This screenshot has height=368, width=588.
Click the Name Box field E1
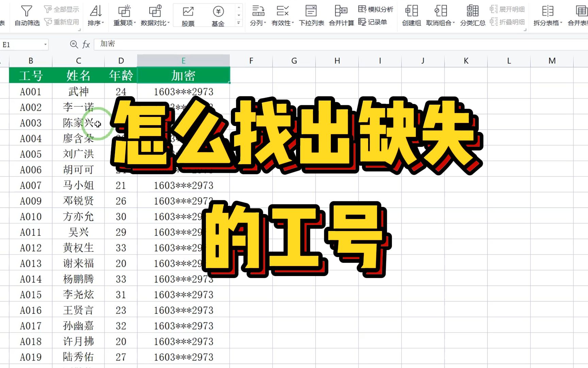(22, 44)
